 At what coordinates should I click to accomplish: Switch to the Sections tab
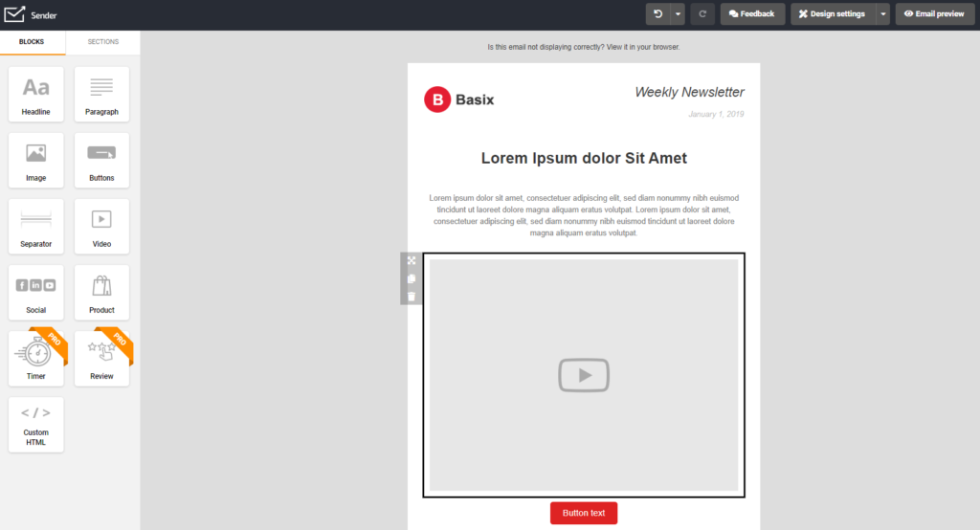103,42
